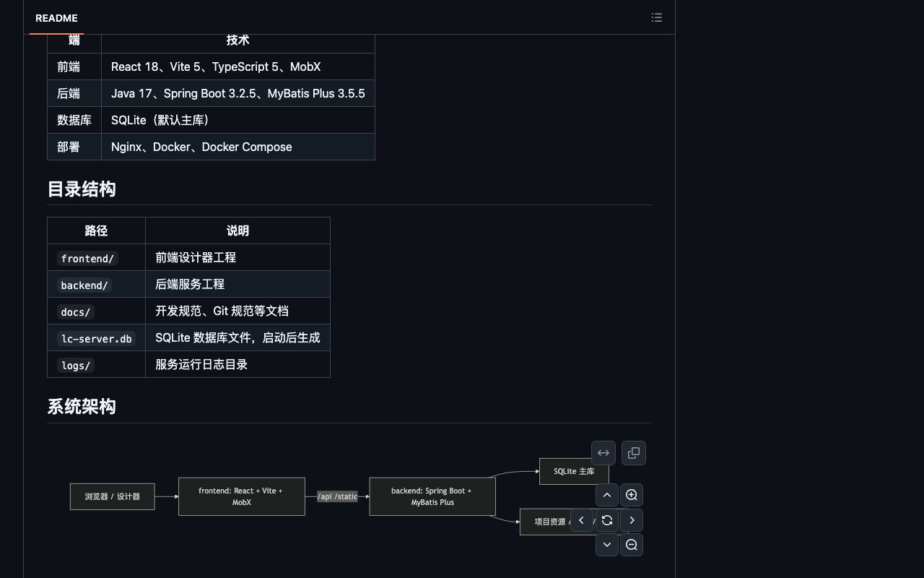Viewport: 924px width, 578px height.
Task: Click the SQLite 主库 diagram node
Action: pyautogui.click(x=574, y=471)
